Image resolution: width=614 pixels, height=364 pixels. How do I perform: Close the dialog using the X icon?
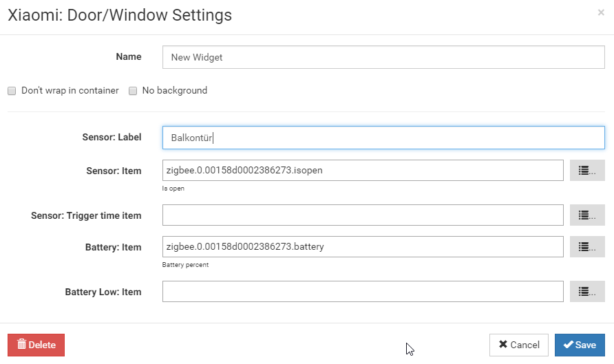click(x=601, y=12)
